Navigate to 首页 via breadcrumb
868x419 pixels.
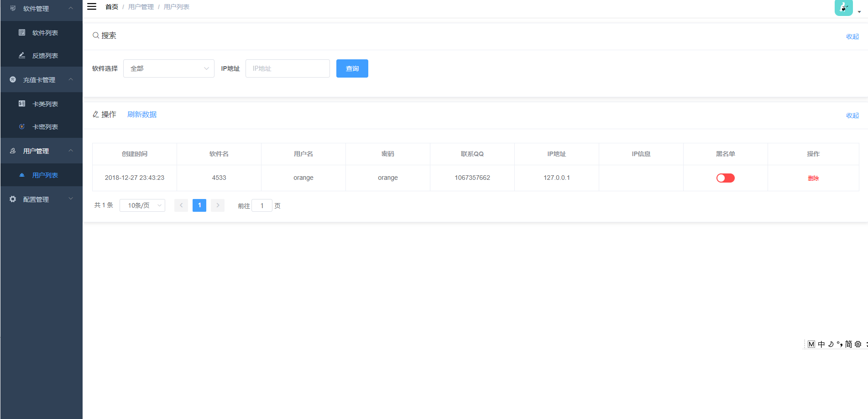point(112,6)
